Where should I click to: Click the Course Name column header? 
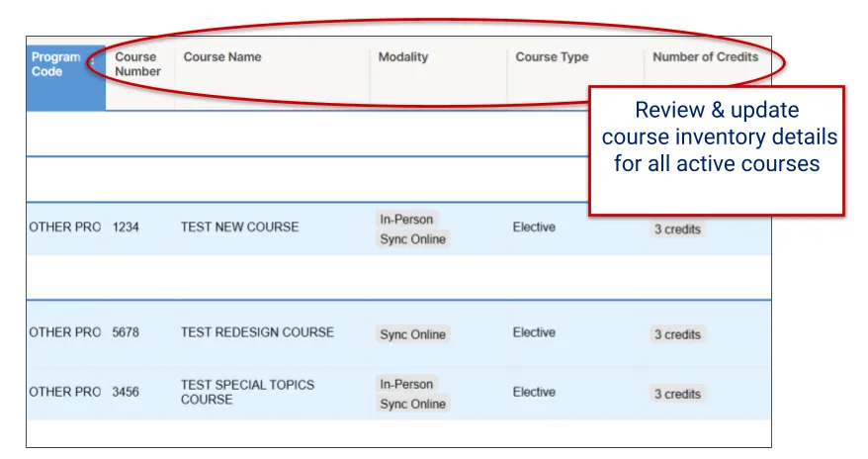click(x=222, y=57)
